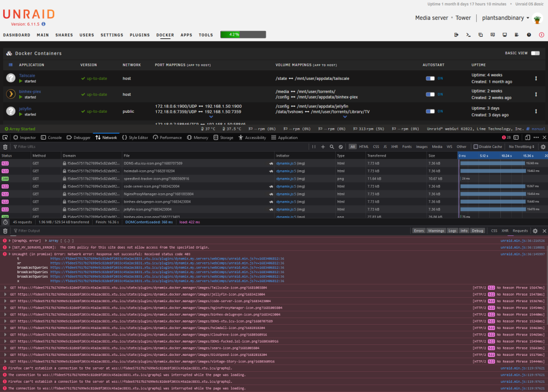Open the terminal icon in Unraid header

click(469, 35)
